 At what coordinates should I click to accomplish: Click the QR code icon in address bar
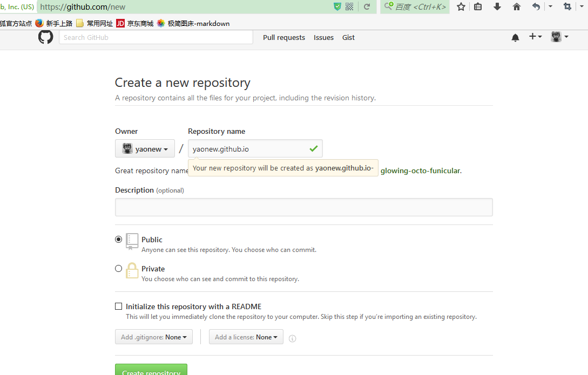click(349, 6)
